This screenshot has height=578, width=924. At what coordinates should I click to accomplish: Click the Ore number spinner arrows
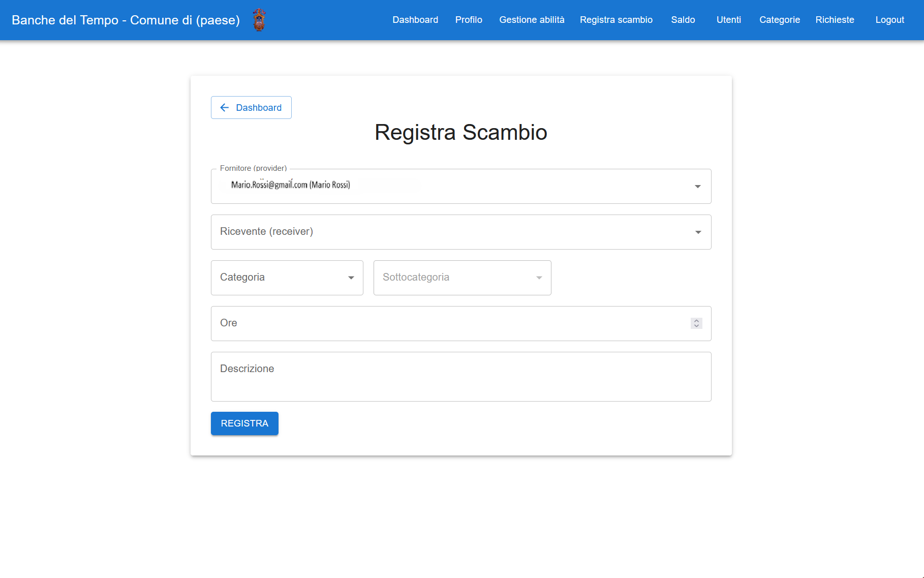point(696,323)
